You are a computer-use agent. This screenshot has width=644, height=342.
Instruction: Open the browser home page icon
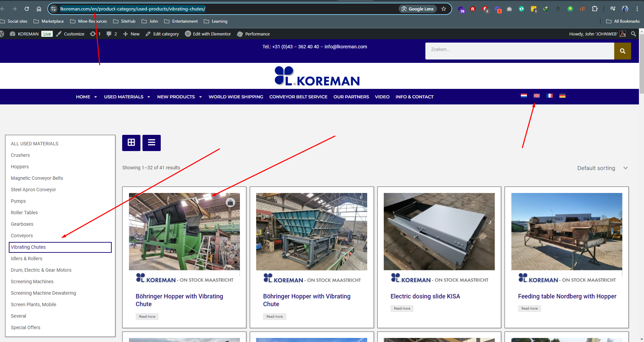pyautogui.click(x=39, y=9)
